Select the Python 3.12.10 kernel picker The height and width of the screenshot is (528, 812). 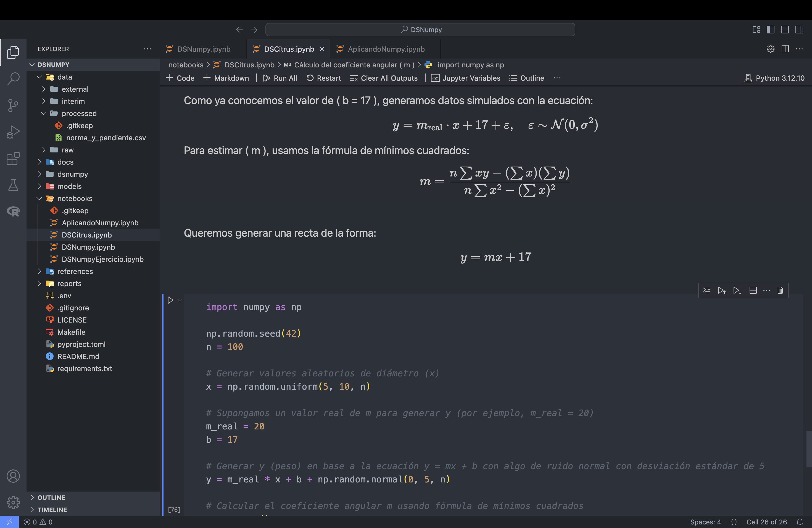[x=774, y=78]
